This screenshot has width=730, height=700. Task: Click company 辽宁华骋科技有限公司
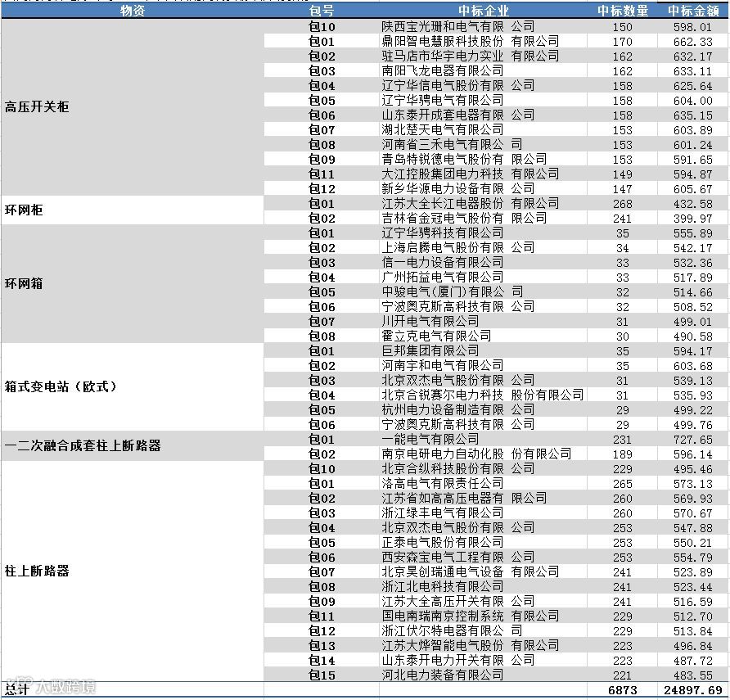pyautogui.click(x=443, y=233)
